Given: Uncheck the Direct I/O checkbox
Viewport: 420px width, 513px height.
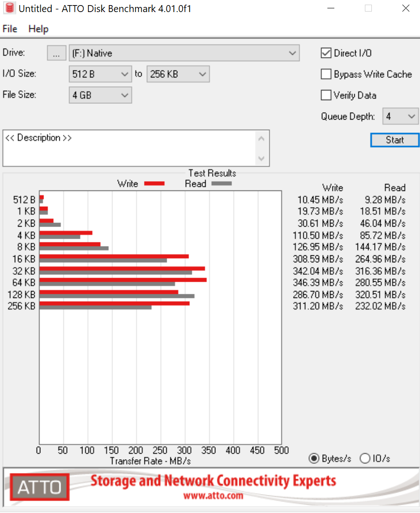Looking at the screenshot, I should (x=326, y=53).
